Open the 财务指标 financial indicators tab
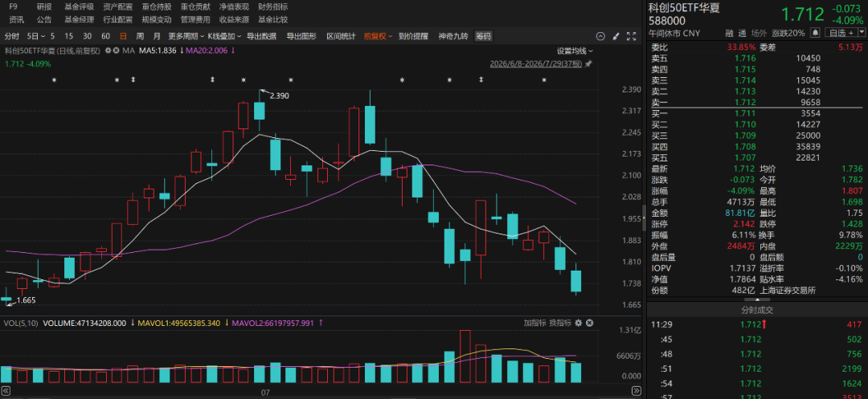The image size is (868, 399). [273, 7]
